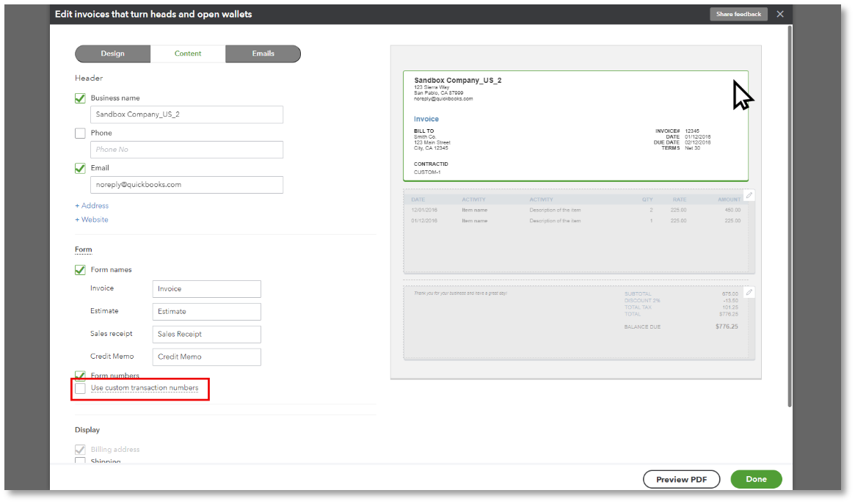Image resolution: width=855 pixels, height=504 pixels.
Task: Click the Sales receipt form name field
Action: click(206, 335)
